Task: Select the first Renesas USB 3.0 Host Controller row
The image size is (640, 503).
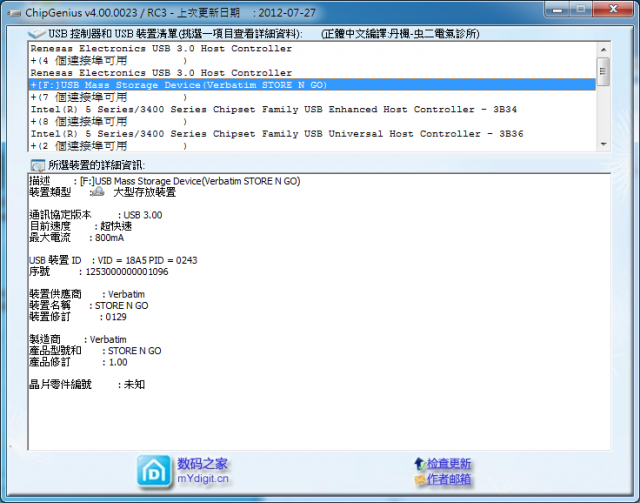Action: [x=312, y=49]
